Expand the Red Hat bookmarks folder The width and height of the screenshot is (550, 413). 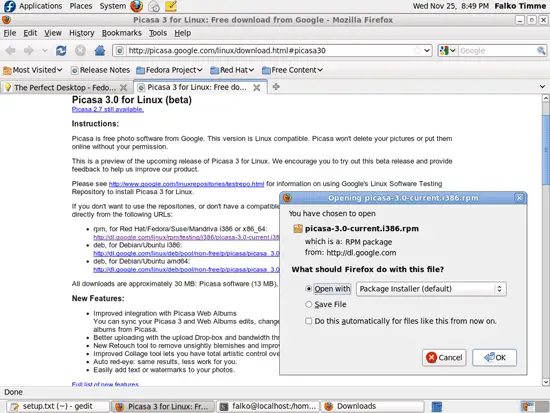(232, 70)
